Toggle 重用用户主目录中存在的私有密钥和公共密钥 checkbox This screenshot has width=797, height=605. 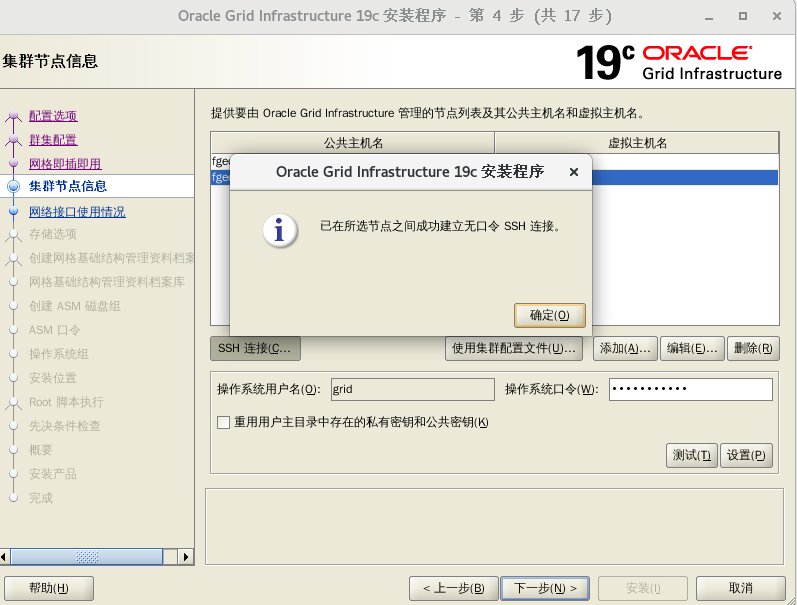(x=223, y=422)
